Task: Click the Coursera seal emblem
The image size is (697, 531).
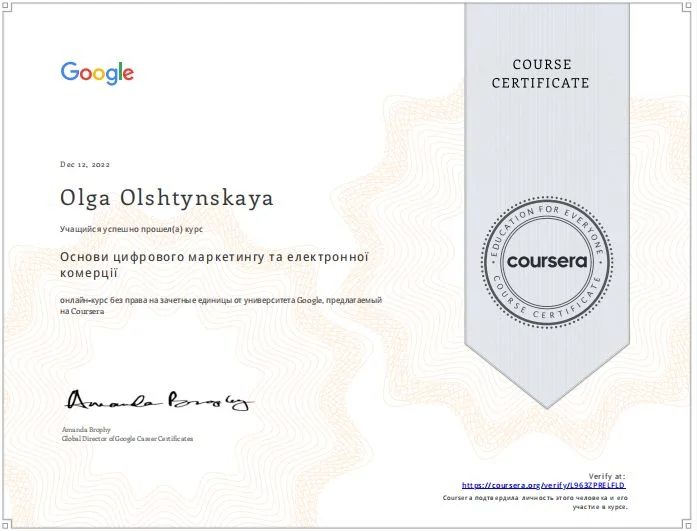Action: pyautogui.click(x=547, y=262)
